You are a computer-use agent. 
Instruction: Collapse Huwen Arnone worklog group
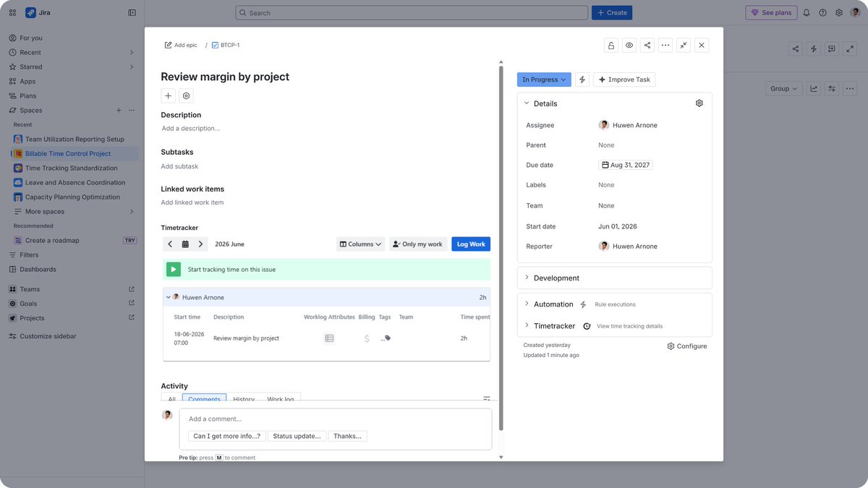(168, 297)
